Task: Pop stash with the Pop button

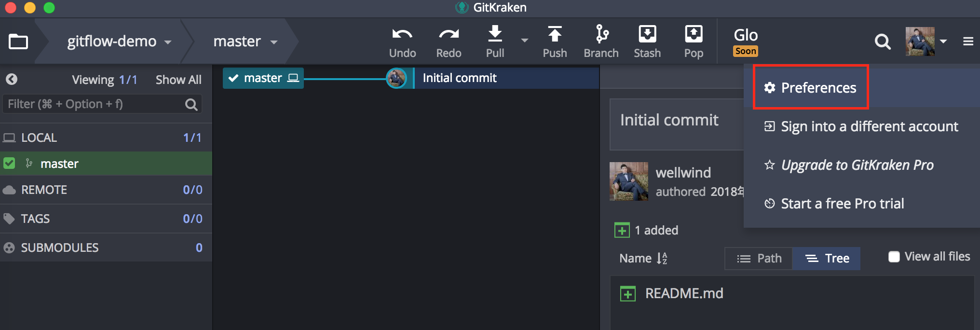Action: tap(694, 42)
